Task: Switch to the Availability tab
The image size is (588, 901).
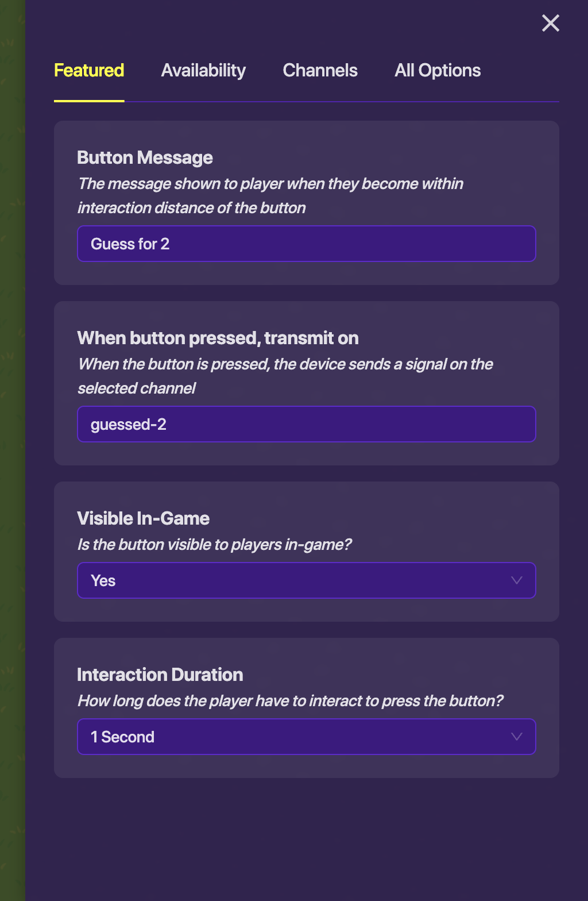Action: pos(203,71)
